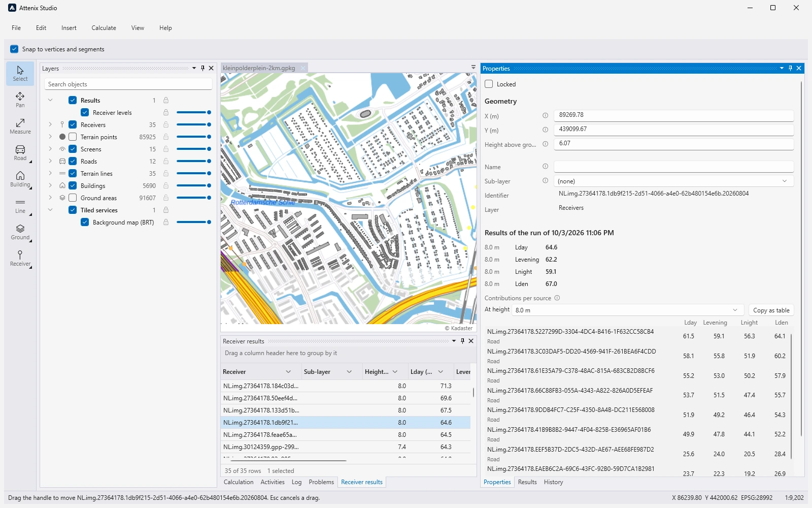Expand the Buildings layer group
The height and width of the screenshot is (508, 812).
[50, 185]
